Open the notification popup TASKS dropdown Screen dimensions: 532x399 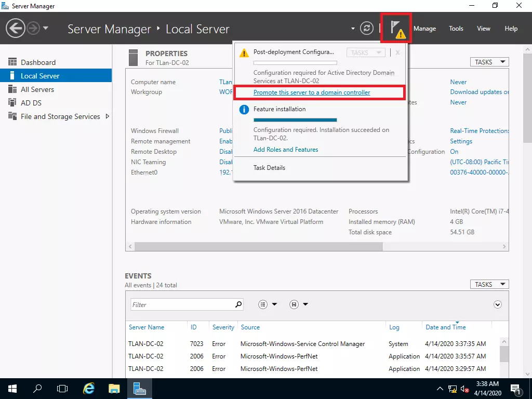click(366, 52)
